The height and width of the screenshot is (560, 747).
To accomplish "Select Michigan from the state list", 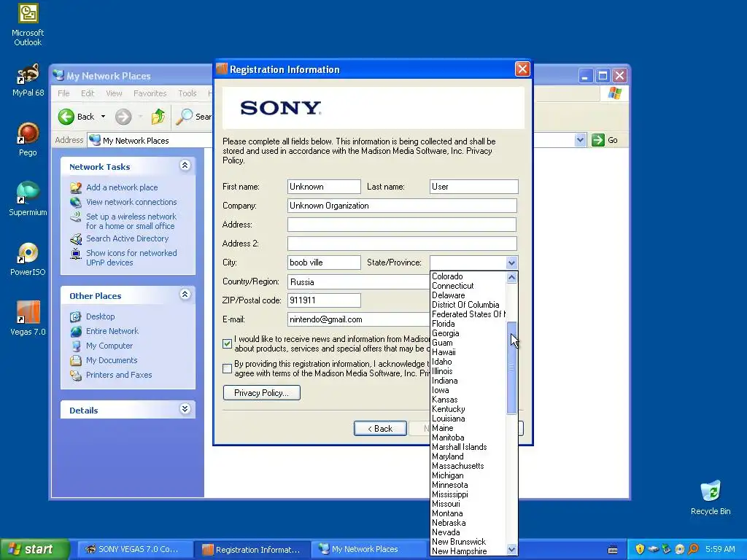I will [x=447, y=475].
